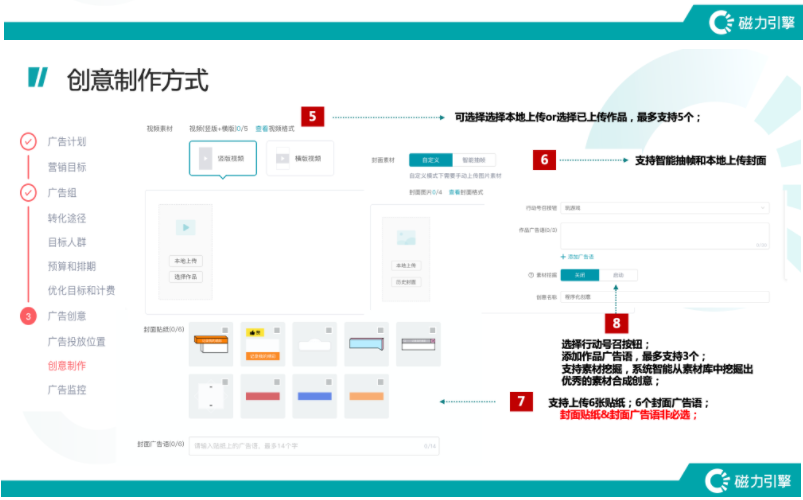Select the white diamond sticker thumbnail
Screen dimensions: 803x500
211,396
